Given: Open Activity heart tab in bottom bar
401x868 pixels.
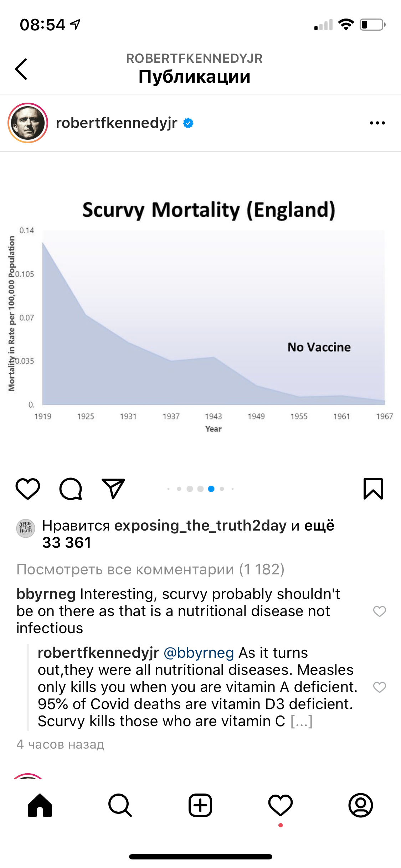Looking at the screenshot, I should [x=281, y=805].
